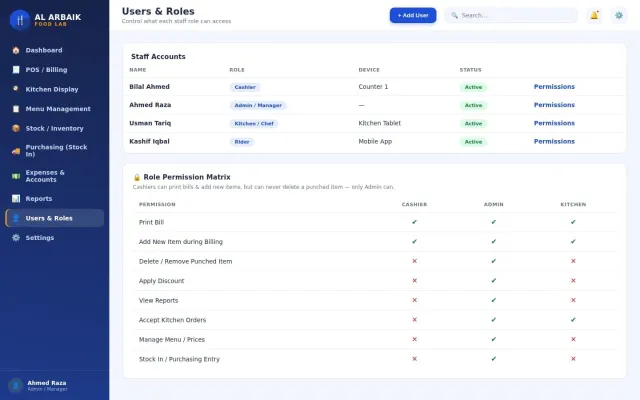The width and height of the screenshot is (640, 400).
Task: Go to POS / Billing page
Action: (55, 70)
